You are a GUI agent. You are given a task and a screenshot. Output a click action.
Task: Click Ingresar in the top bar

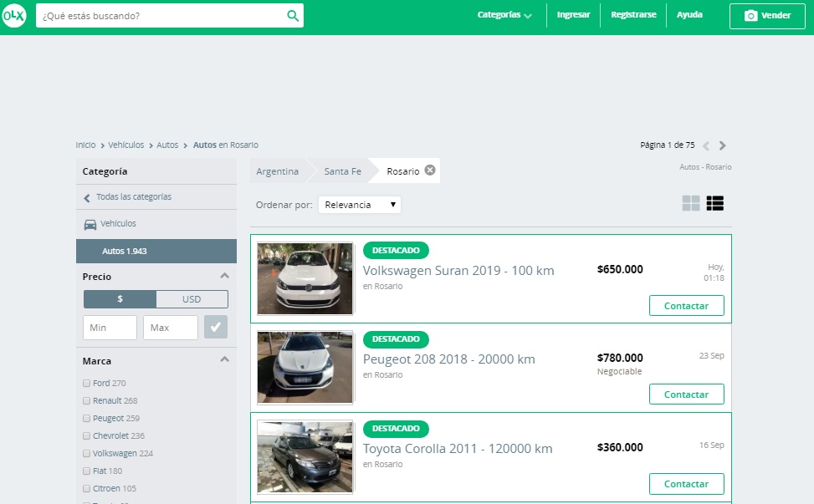tap(573, 14)
